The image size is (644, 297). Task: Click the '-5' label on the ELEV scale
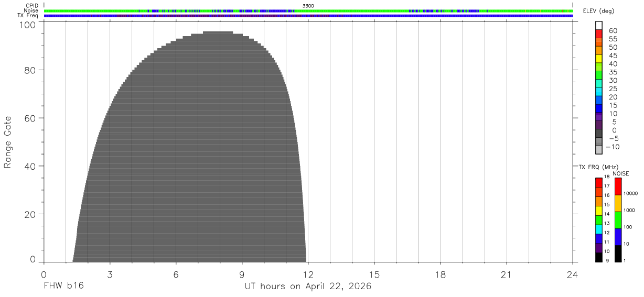613,138
